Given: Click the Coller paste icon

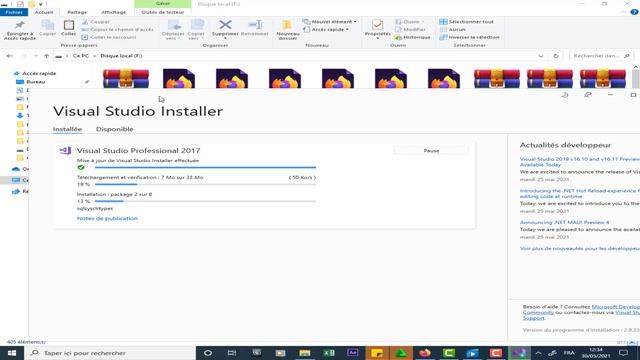Looking at the screenshot, I should coord(69,25).
